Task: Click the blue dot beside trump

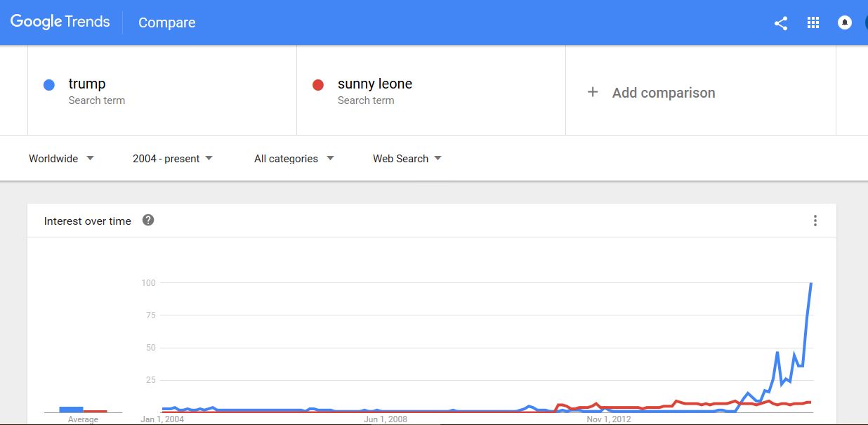Action: coord(49,85)
